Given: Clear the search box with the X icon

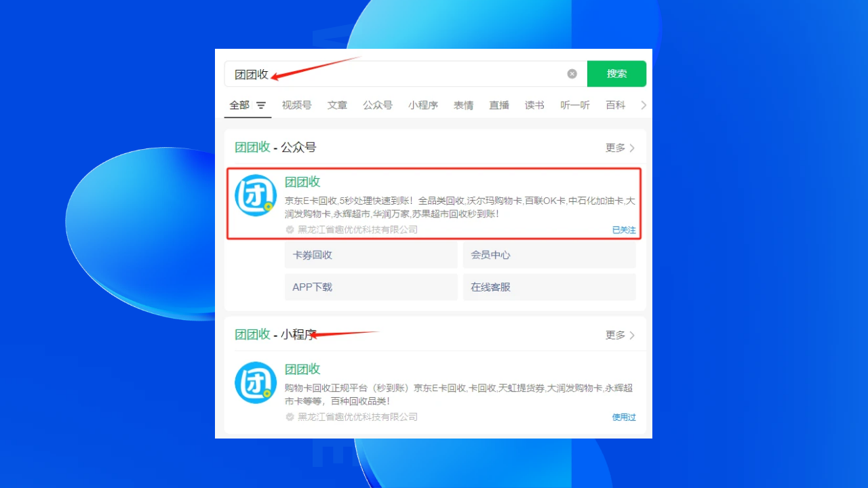Looking at the screenshot, I should tap(572, 74).
